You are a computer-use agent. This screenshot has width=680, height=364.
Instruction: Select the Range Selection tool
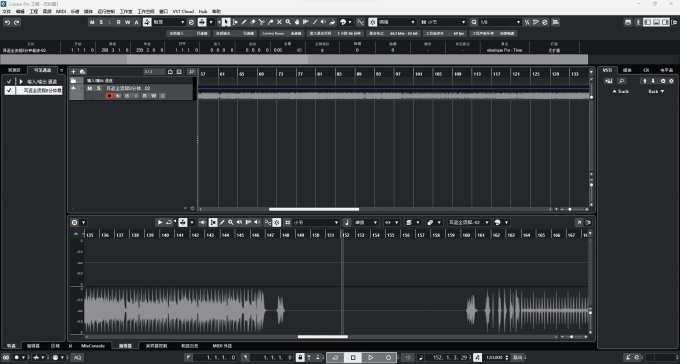click(235, 22)
